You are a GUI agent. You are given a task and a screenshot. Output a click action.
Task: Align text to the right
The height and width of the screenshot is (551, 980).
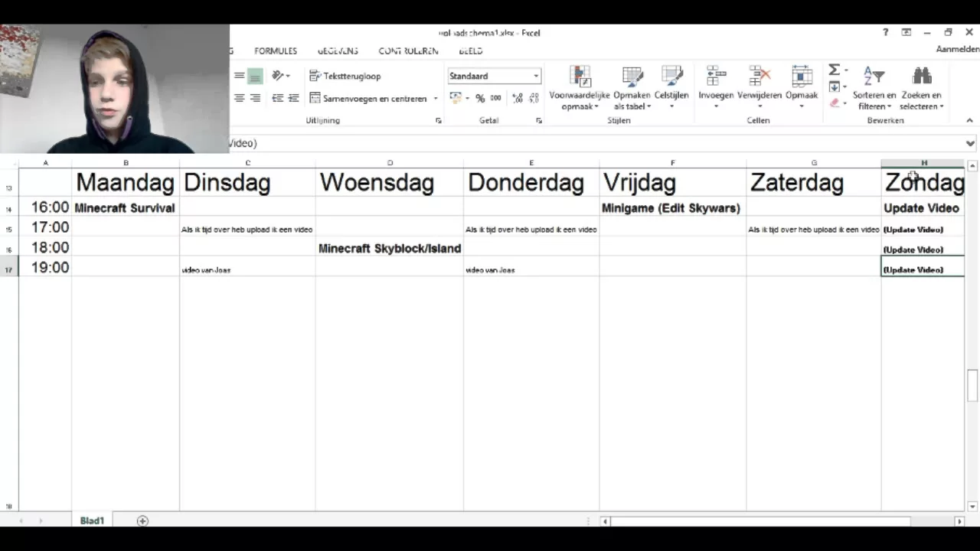(255, 98)
